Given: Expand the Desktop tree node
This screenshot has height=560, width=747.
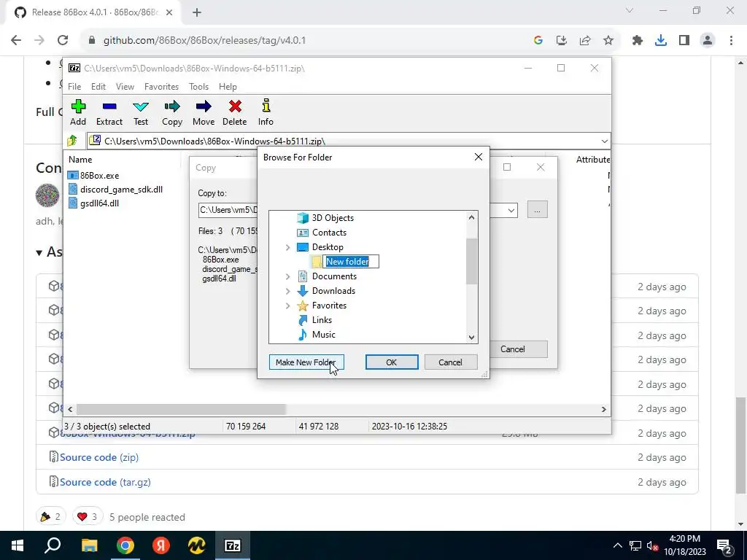Looking at the screenshot, I should pyautogui.click(x=287, y=247).
